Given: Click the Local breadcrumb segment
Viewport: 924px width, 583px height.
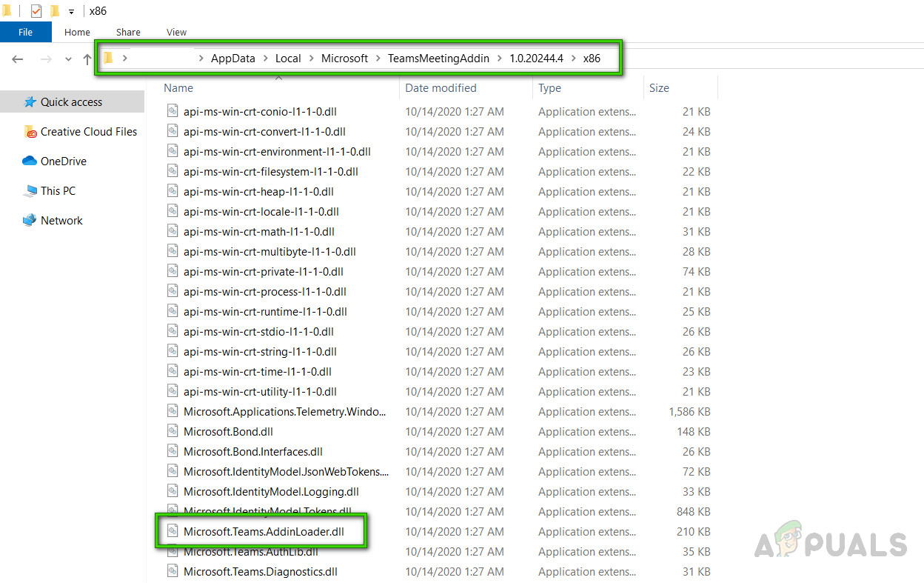Looking at the screenshot, I should pos(288,59).
